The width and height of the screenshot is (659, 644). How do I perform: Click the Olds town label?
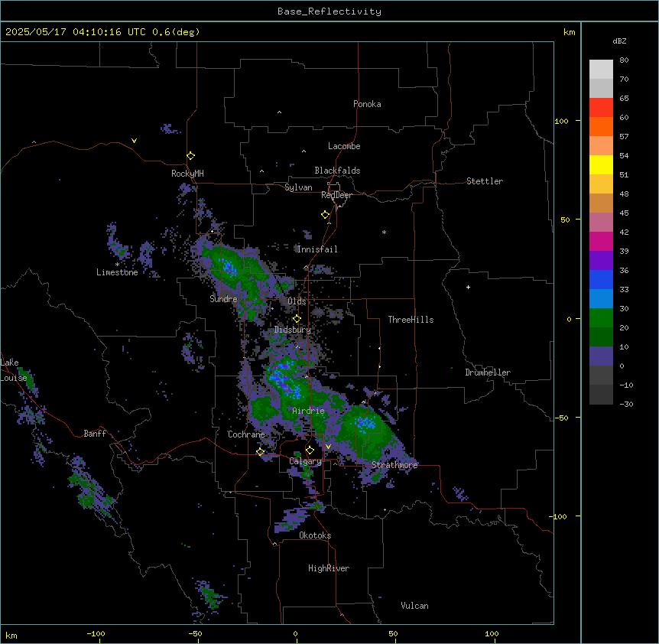(x=297, y=301)
